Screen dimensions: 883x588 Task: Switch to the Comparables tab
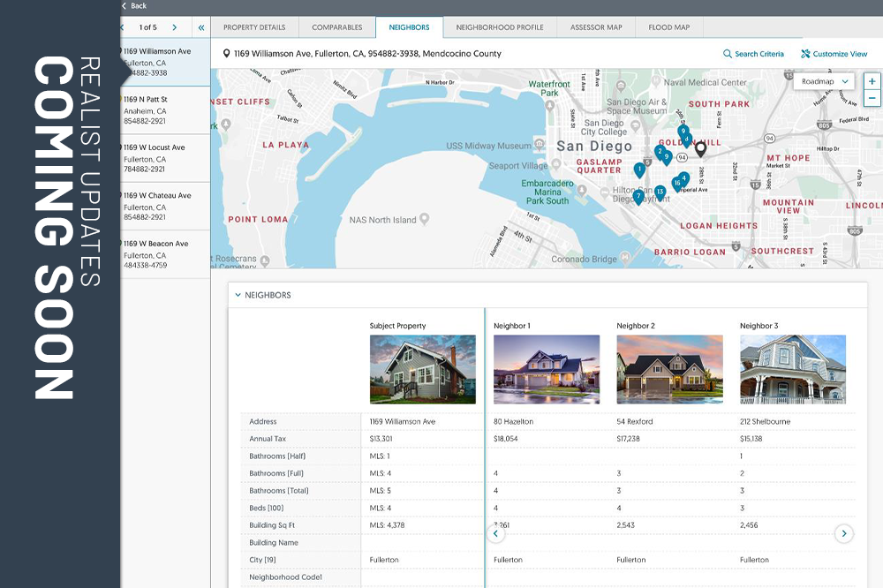(x=337, y=27)
